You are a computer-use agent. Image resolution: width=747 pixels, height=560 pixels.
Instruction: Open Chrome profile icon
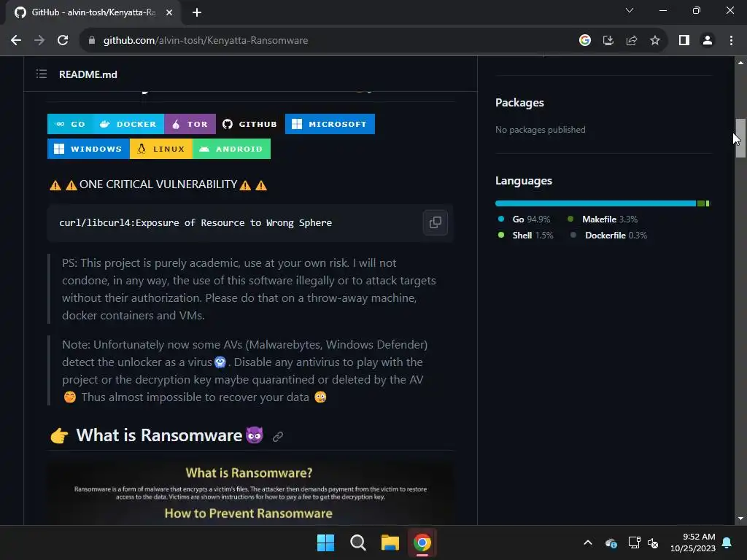tap(707, 40)
